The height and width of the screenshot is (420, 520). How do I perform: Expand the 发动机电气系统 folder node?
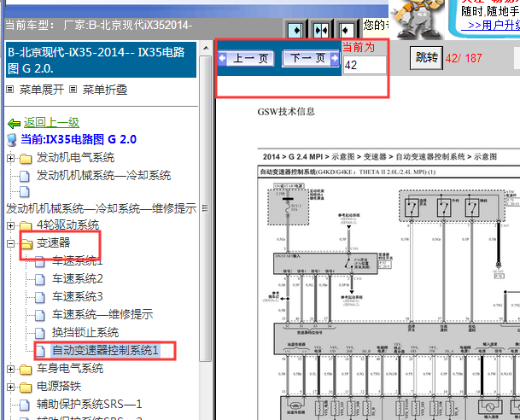click(x=10, y=159)
